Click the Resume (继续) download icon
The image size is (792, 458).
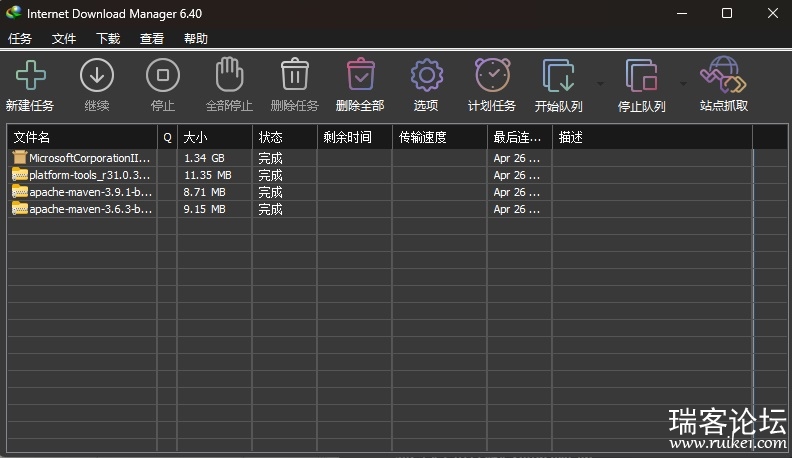pyautogui.click(x=96, y=75)
